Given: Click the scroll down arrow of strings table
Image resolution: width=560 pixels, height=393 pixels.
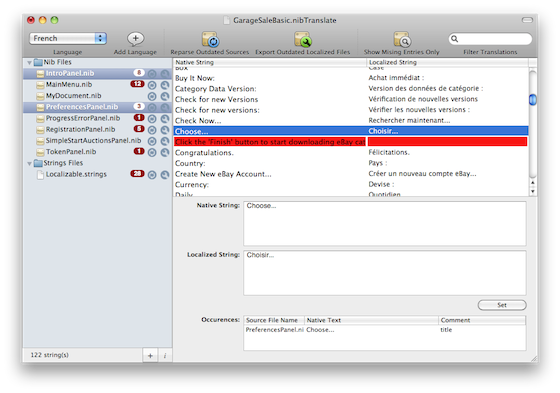Looking at the screenshot, I should (x=532, y=191).
